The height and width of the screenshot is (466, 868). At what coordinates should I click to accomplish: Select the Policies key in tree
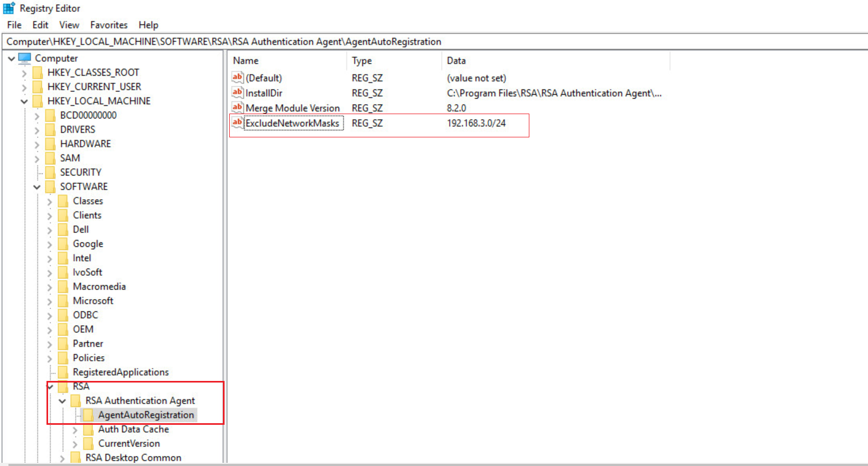click(89, 358)
